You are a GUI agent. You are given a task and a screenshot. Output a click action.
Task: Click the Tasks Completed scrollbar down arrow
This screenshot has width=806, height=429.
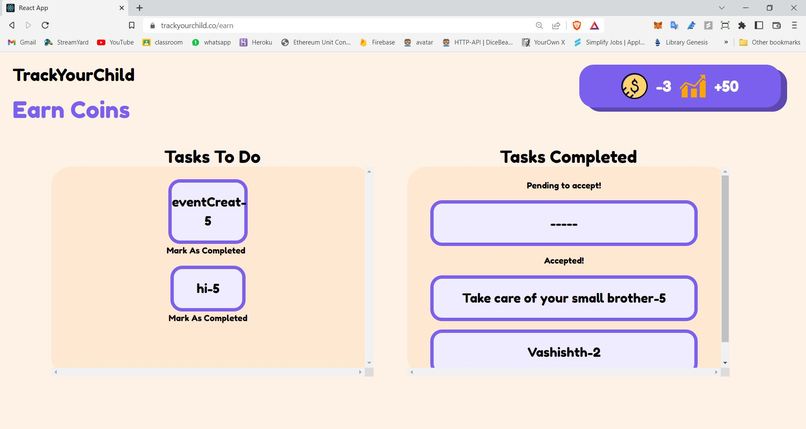(x=725, y=363)
